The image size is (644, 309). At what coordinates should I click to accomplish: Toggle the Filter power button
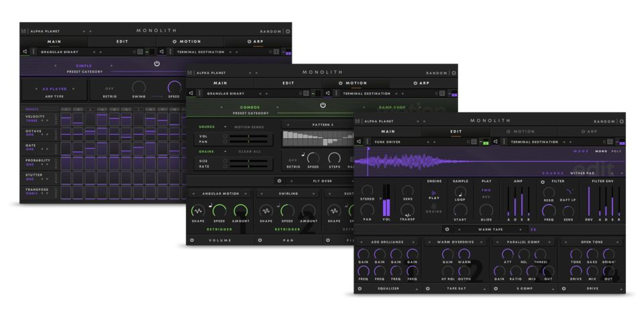(543, 182)
